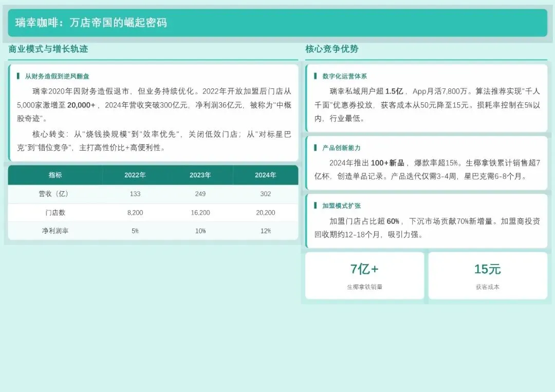Select the '核心竞争优势' section heading

pyautogui.click(x=331, y=49)
